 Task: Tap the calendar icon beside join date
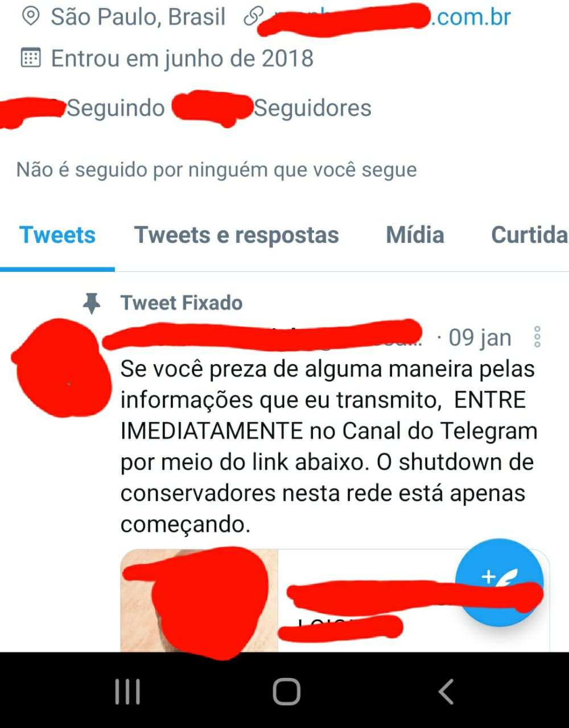30,57
